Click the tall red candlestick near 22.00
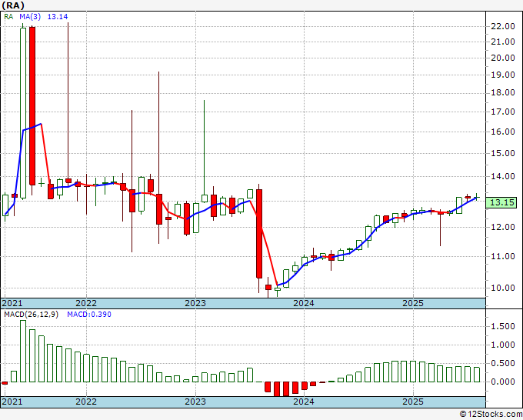 [x=32, y=106]
